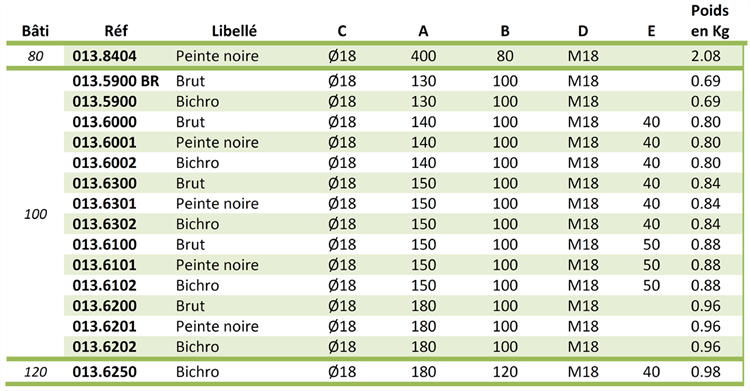Viewport: 750px width, 391px height.
Task: Click weight 0.98 for 013.6250
Action: click(706, 372)
